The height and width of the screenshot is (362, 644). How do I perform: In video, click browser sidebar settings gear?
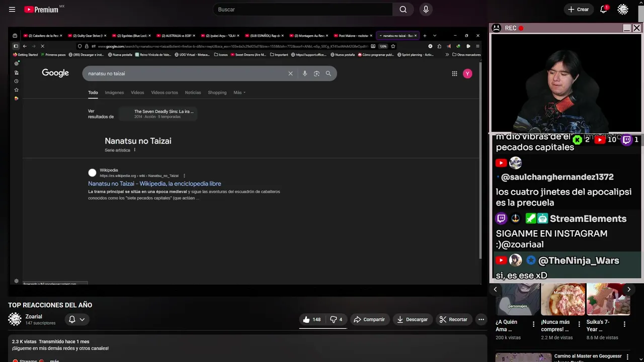[x=17, y=281]
